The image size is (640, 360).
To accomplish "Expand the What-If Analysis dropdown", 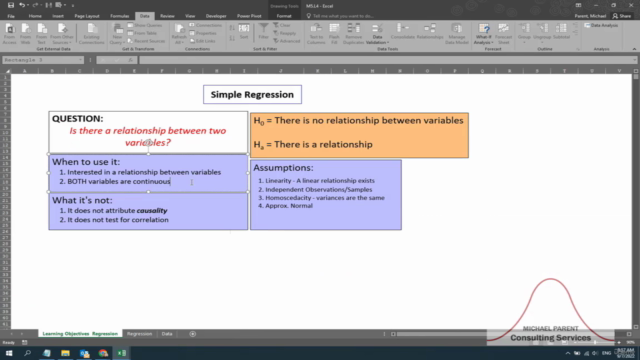I will tap(484, 40).
